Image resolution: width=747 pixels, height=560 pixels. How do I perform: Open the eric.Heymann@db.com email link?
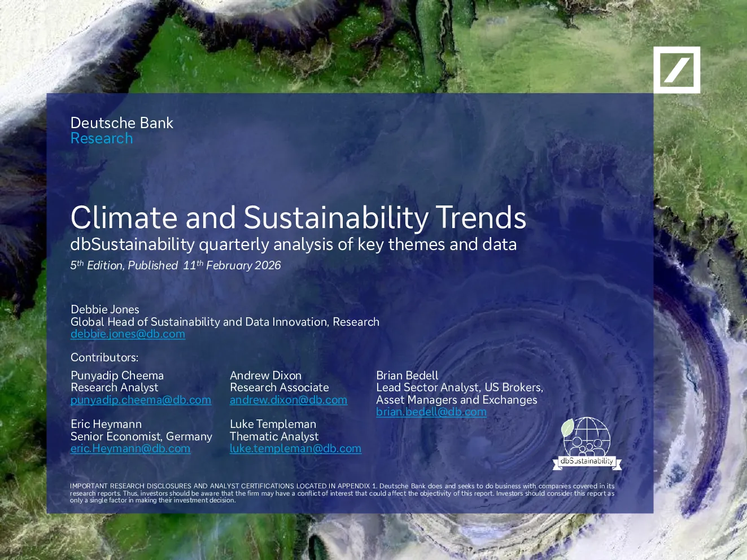130,448
